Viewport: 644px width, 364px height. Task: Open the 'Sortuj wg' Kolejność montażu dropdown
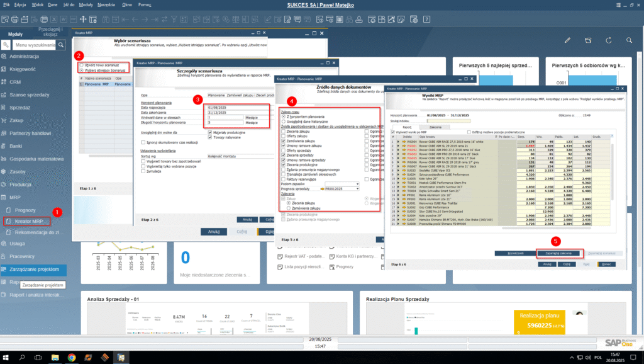click(240, 156)
